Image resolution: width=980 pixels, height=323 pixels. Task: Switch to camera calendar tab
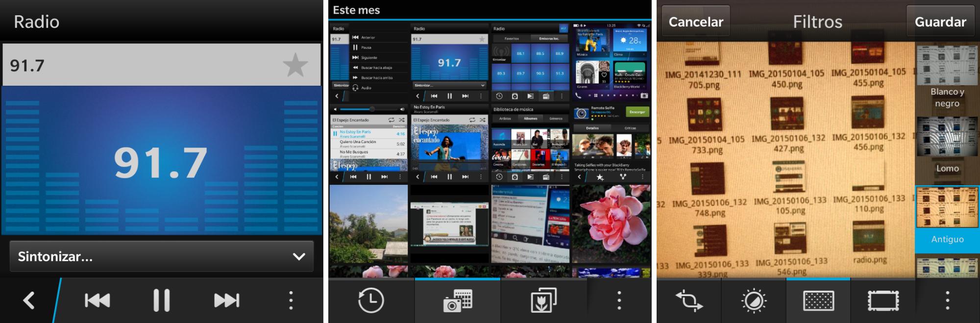point(457,300)
